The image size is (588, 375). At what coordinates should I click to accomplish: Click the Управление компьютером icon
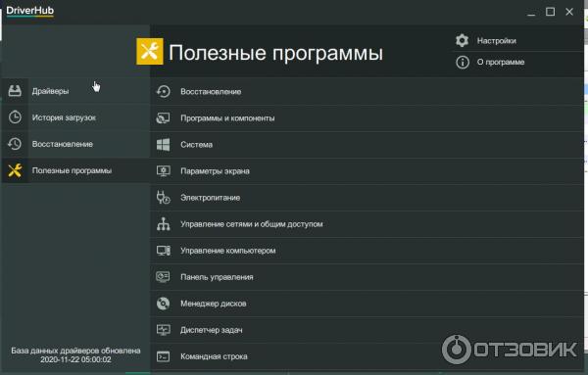tap(163, 251)
